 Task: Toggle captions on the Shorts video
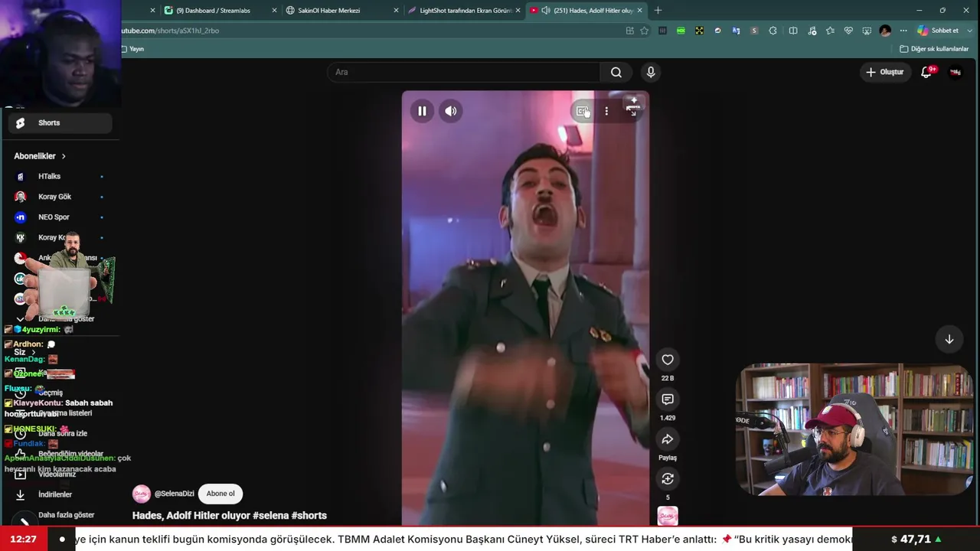click(583, 111)
